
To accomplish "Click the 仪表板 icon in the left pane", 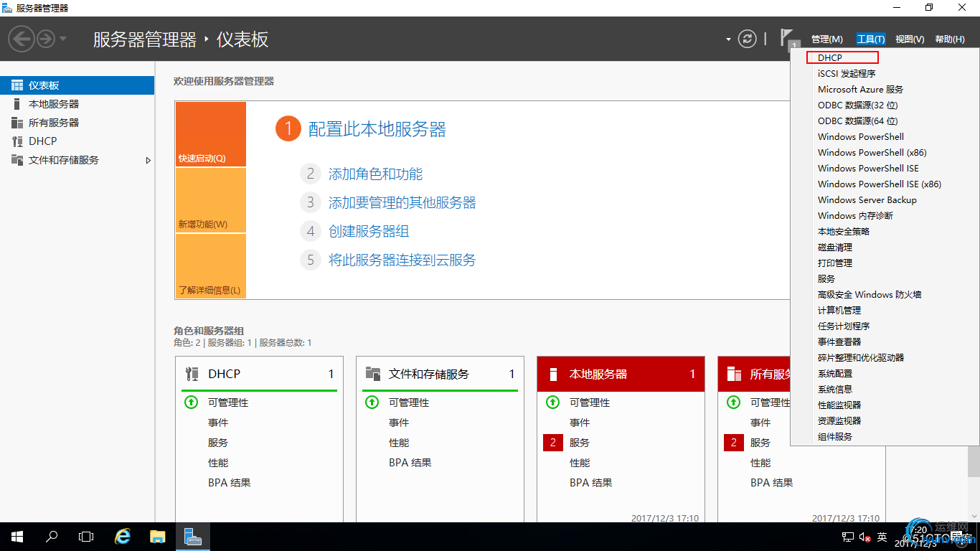I will pos(17,85).
